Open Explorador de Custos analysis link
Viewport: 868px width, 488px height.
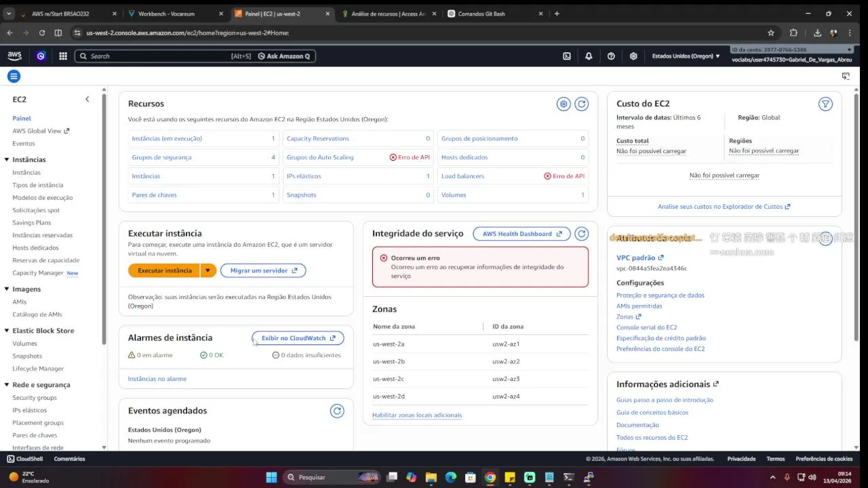coord(724,207)
